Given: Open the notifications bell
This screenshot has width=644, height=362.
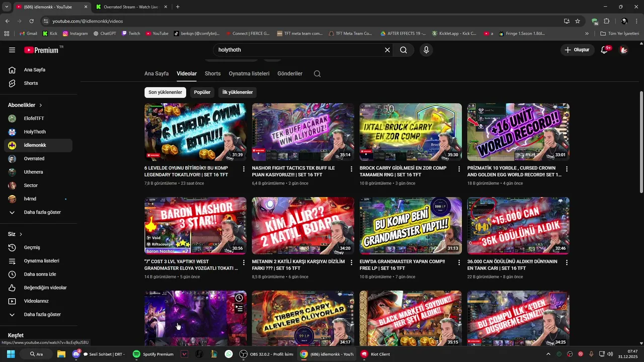Looking at the screenshot, I should (604, 50).
